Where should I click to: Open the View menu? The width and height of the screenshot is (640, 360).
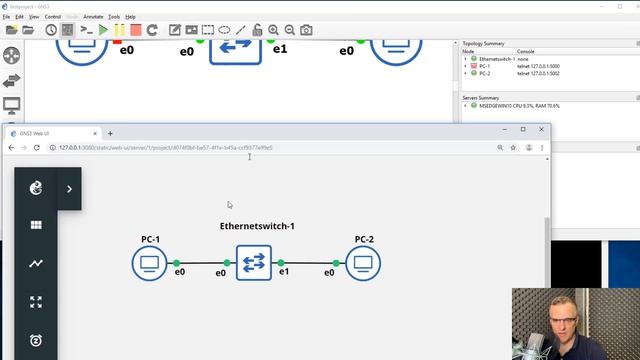[34, 17]
